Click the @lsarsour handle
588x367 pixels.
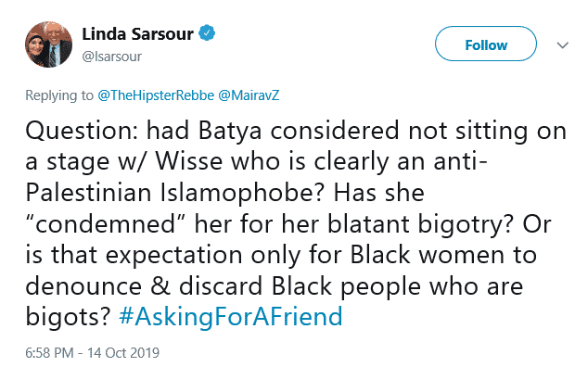pyautogui.click(x=111, y=57)
